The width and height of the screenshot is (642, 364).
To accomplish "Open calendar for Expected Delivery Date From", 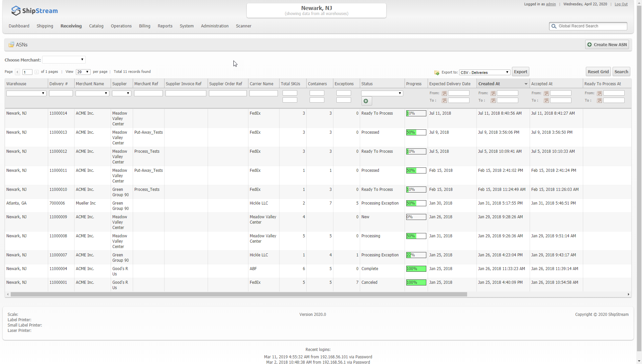I will click(x=444, y=93).
